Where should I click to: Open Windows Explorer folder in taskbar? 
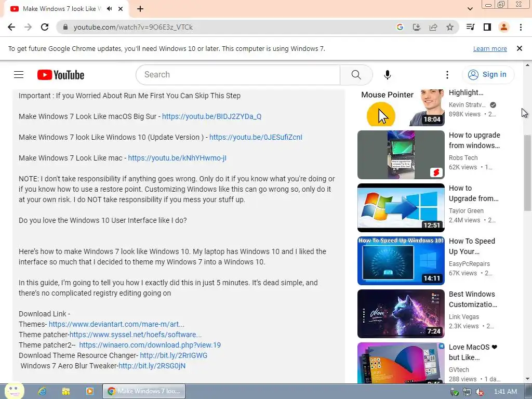[66, 391]
